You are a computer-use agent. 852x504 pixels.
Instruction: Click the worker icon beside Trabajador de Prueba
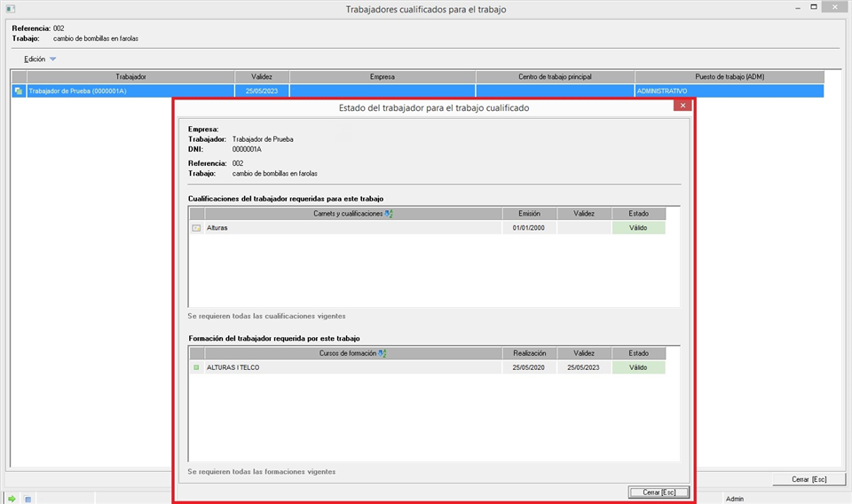click(19, 91)
